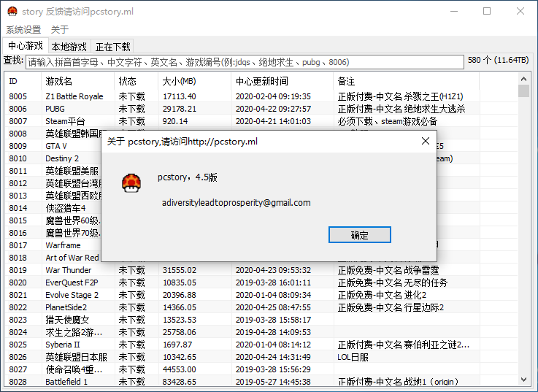Image resolution: width=538 pixels, height=392 pixels.
Task: Click the story app icon in title bar
Action: 12,12
